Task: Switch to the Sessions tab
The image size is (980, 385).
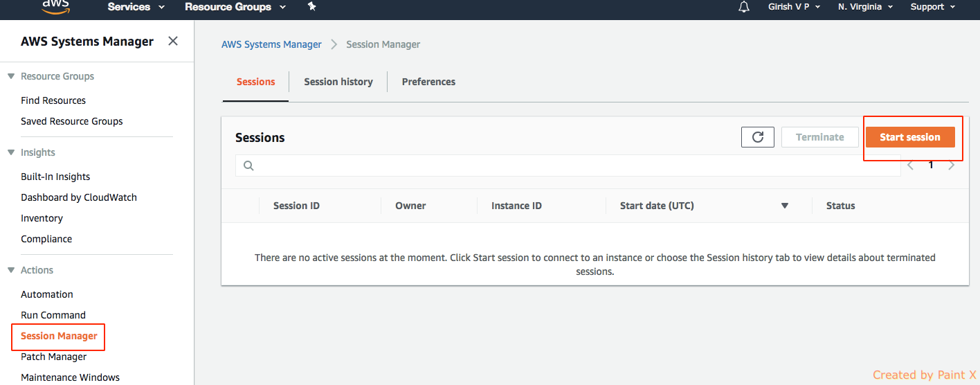Action: (256, 82)
